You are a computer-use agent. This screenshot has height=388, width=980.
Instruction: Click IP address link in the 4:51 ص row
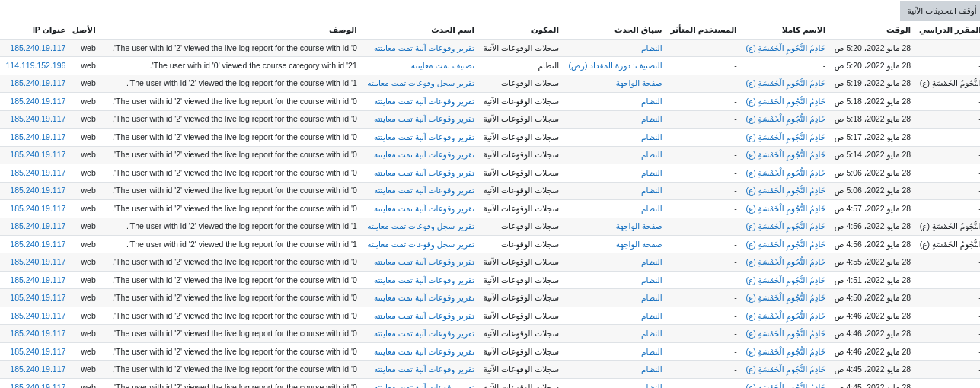(x=38, y=280)
